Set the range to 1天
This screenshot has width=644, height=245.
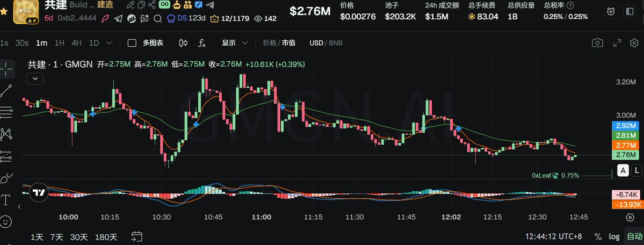[37, 237]
